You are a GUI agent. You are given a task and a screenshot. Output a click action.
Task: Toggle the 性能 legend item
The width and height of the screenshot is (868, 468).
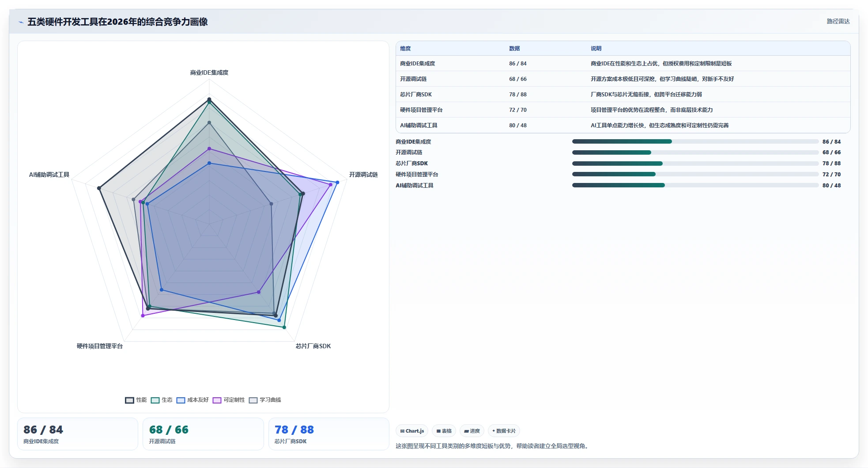pyautogui.click(x=136, y=400)
